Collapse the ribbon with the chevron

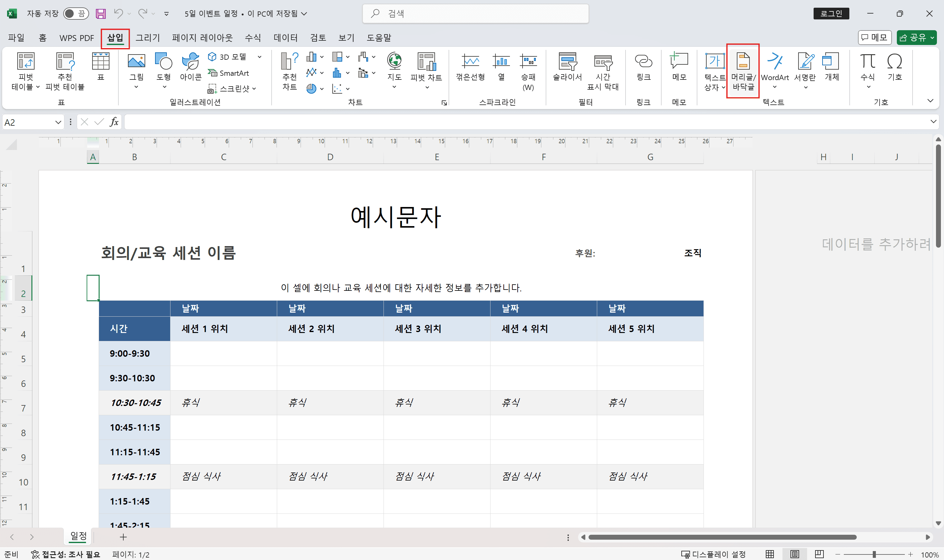coord(930,101)
